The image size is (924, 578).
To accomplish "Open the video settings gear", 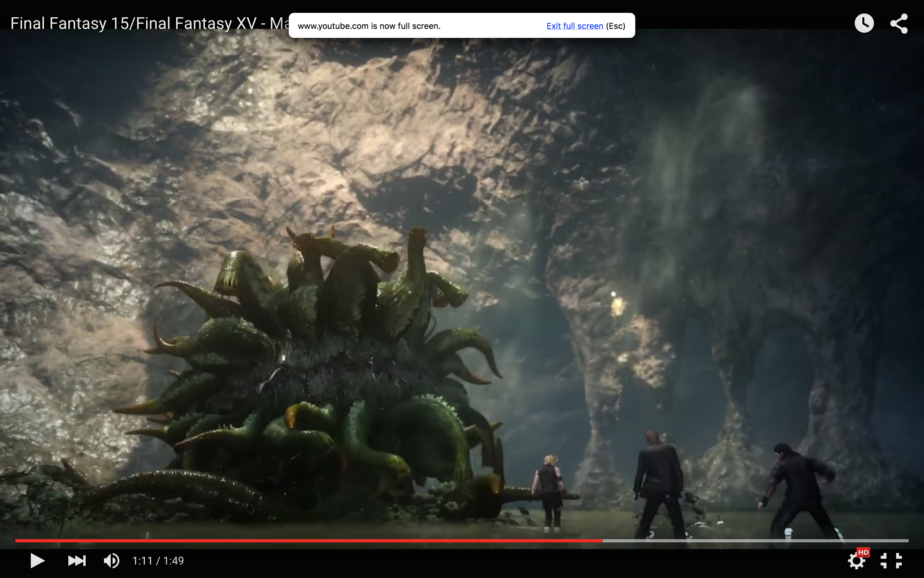I will click(x=856, y=561).
